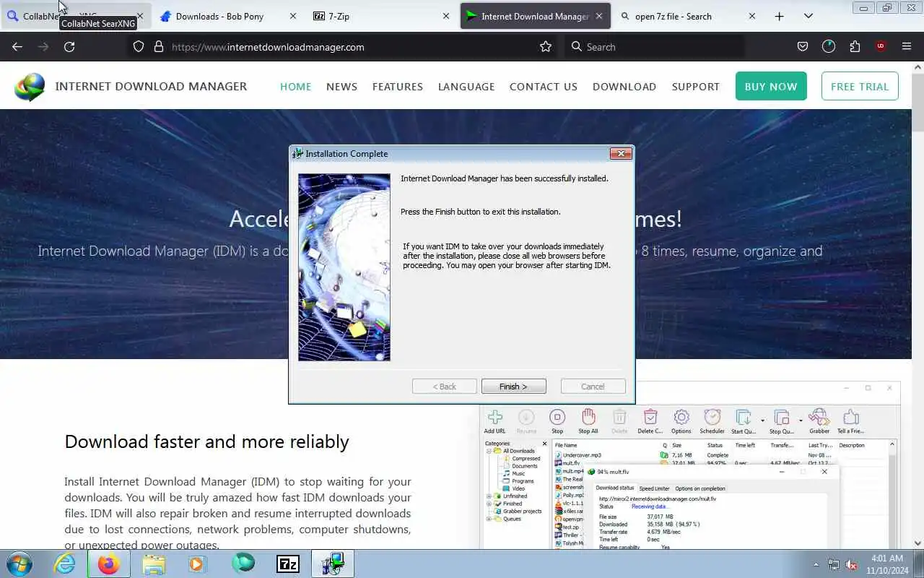Click the green round taskbar icon
This screenshot has height=578, width=924.
243,564
